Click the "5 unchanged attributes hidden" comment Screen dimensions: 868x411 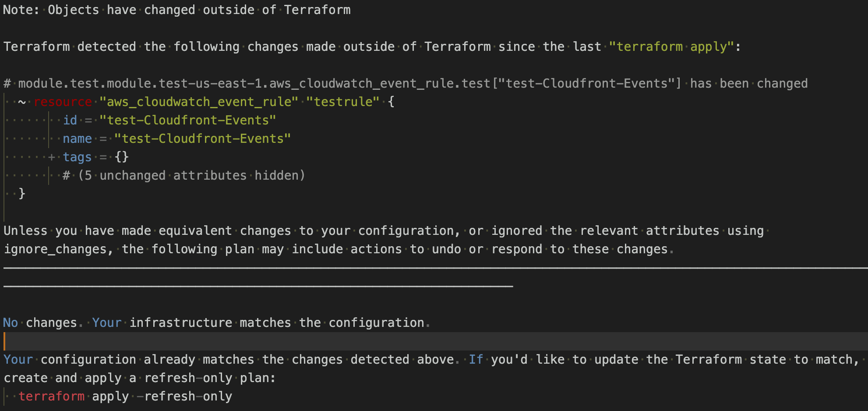tap(191, 175)
